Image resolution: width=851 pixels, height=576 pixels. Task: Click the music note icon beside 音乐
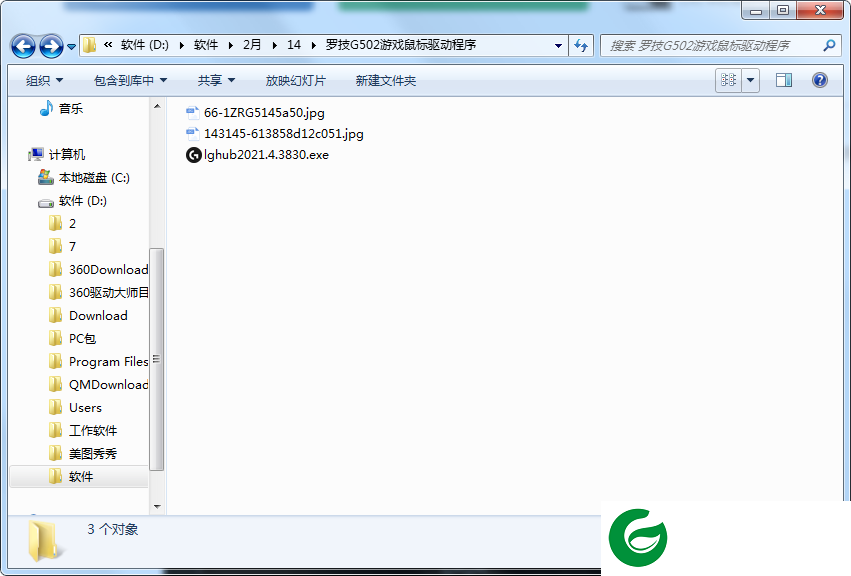(x=46, y=109)
